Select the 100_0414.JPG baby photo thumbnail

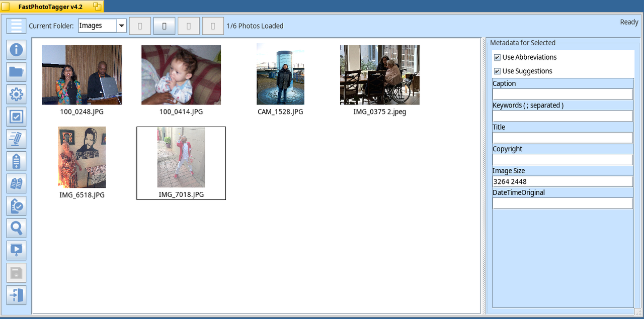click(x=181, y=75)
